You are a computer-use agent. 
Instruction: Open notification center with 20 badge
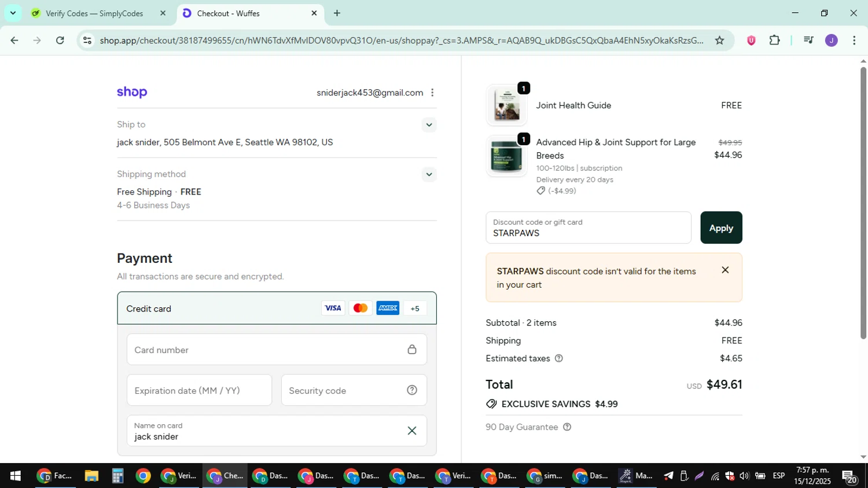click(849, 477)
